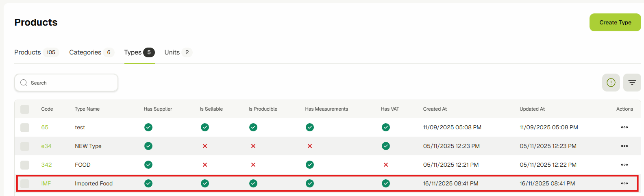Click Has Measurements cross in NEW Type row
644x196 pixels.
[310, 146]
